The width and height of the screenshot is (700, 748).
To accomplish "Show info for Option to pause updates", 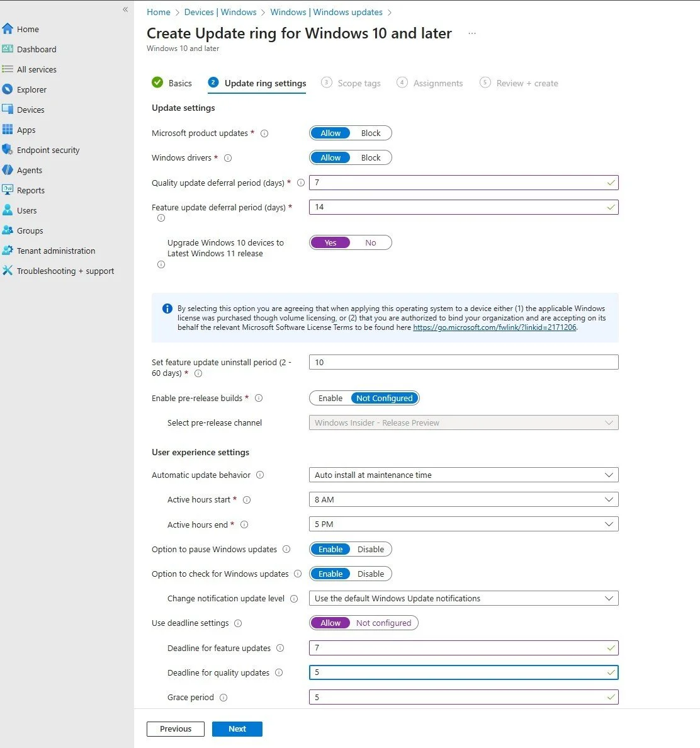I will point(286,549).
